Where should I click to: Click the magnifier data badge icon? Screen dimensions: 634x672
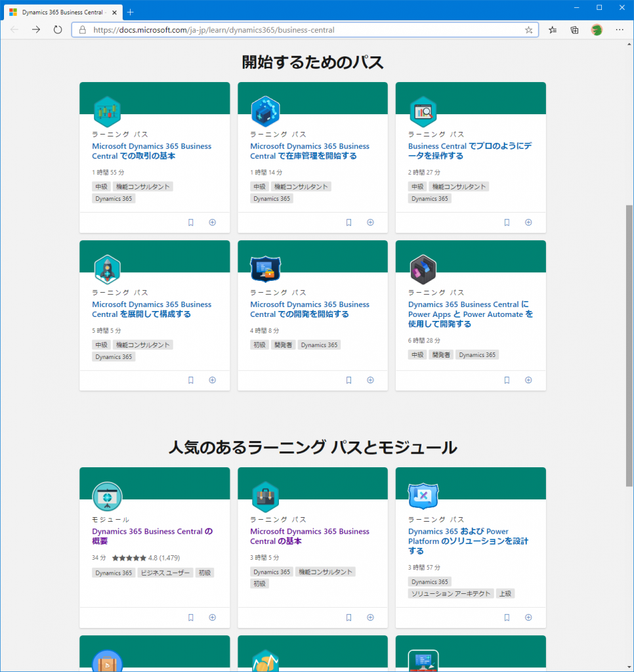click(423, 112)
